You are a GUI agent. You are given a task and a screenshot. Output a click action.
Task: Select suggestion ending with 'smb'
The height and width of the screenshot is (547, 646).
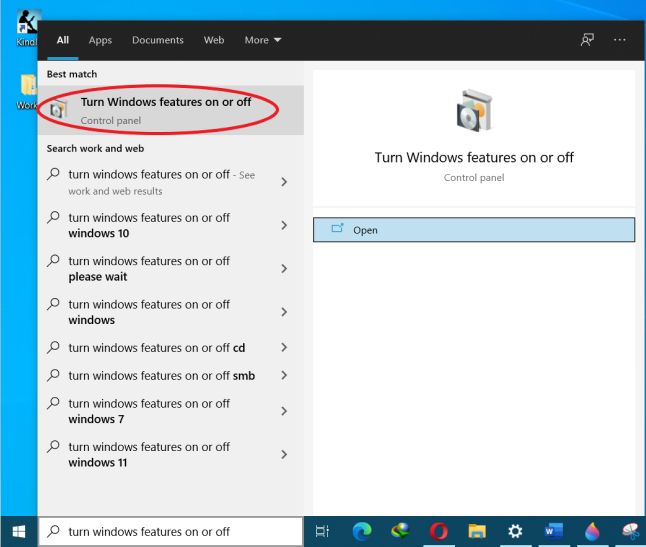pyautogui.click(x=161, y=375)
